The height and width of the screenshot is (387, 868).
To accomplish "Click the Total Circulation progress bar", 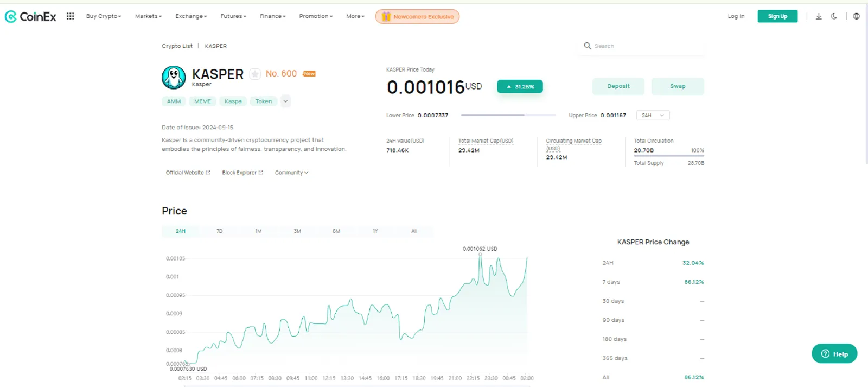I will pos(669,156).
